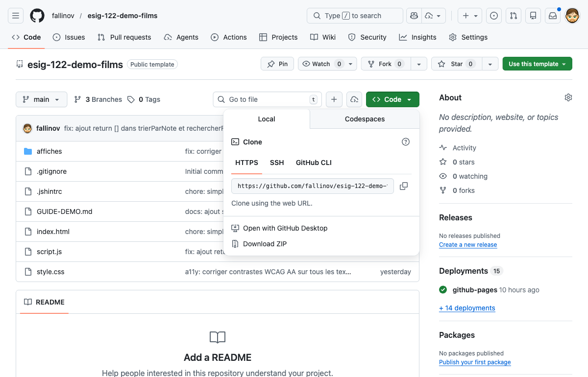Viewport: 588px width, 377px height.
Task: Open your notifications inbox
Action: [553, 15]
